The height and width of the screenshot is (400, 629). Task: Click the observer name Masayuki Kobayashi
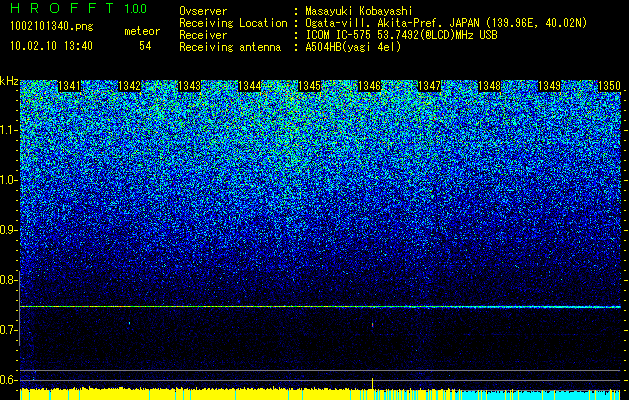(x=358, y=11)
